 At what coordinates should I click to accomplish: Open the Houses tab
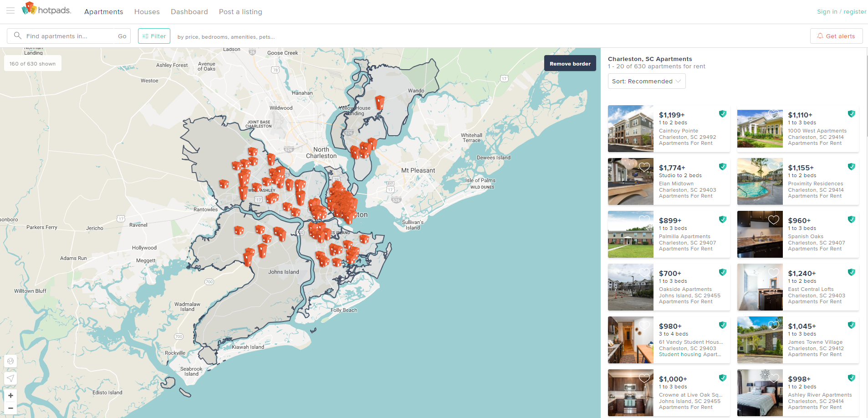147,12
